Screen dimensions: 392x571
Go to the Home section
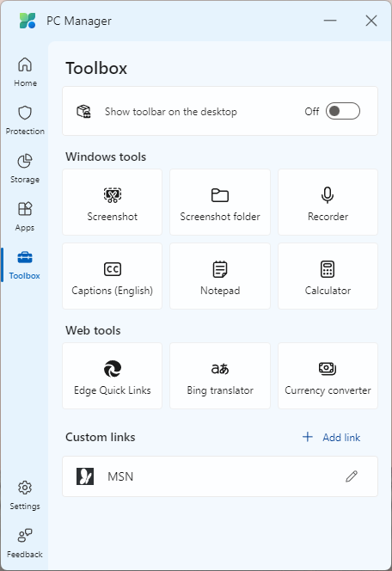coord(25,72)
